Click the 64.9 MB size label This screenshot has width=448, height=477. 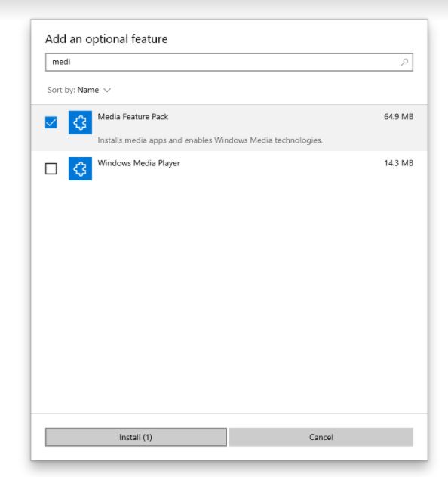(398, 117)
